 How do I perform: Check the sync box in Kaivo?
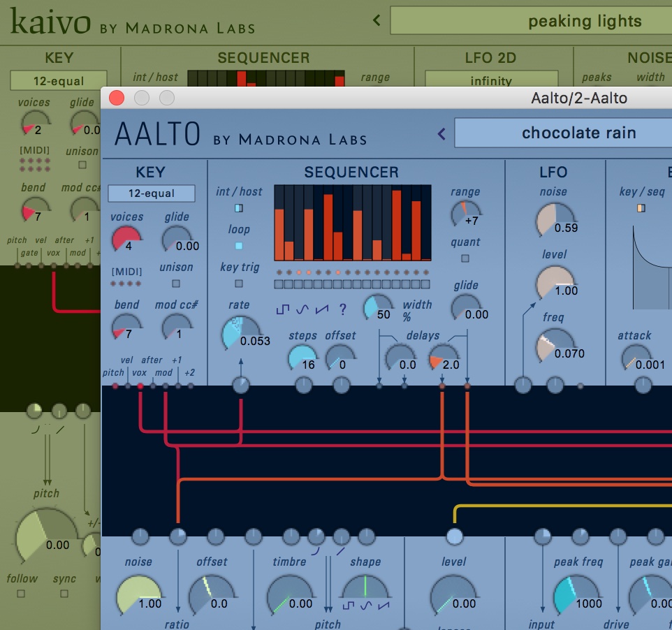point(64,594)
